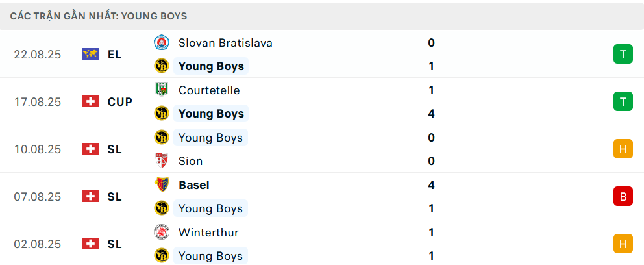Click Young Boys crest in 22.08.25 match
The height and width of the screenshot is (265, 644).
point(160,66)
